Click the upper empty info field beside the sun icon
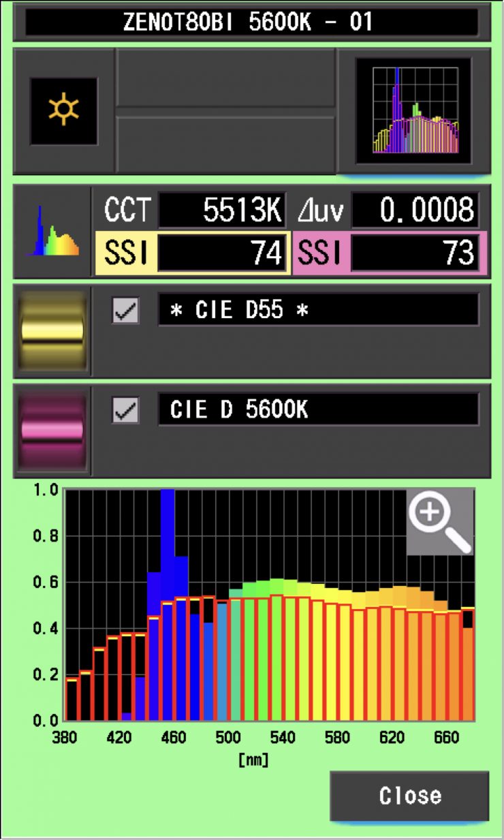504x840 pixels. tap(225, 77)
